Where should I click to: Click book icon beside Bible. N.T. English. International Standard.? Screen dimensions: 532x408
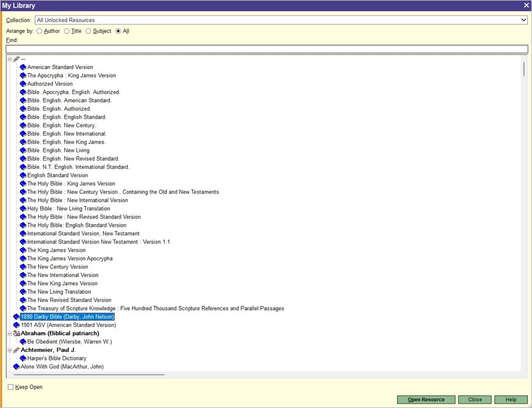pyautogui.click(x=23, y=167)
